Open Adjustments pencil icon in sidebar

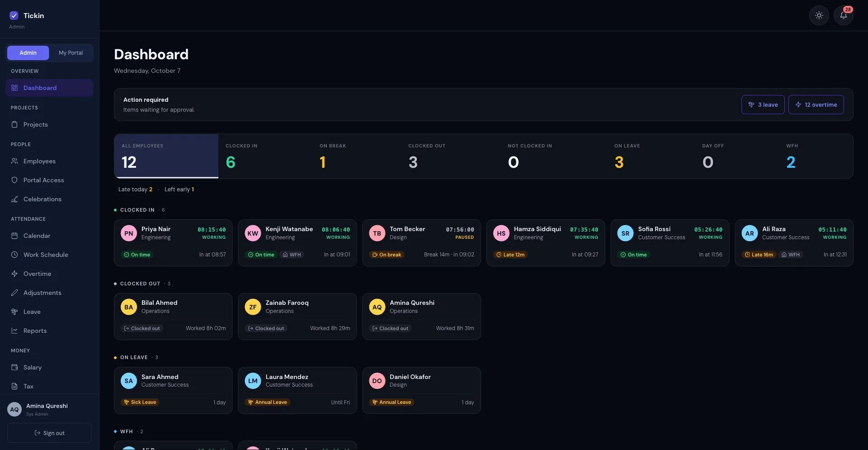(14, 293)
